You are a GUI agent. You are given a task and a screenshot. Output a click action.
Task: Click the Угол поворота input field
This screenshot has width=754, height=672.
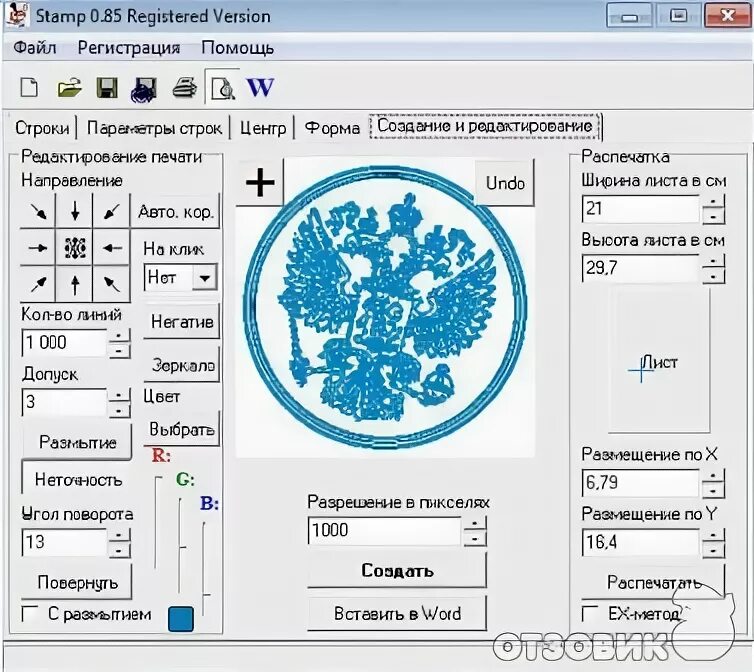coord(64,542)
